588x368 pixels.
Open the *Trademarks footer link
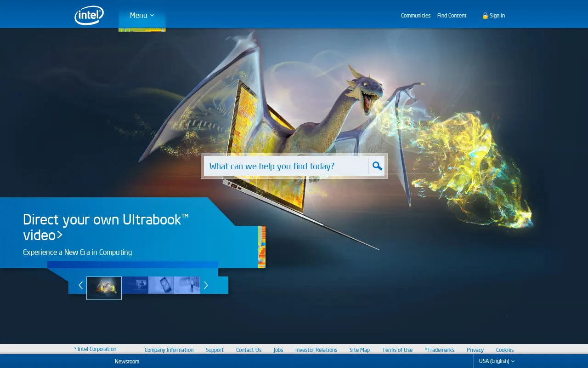[440, 350]
